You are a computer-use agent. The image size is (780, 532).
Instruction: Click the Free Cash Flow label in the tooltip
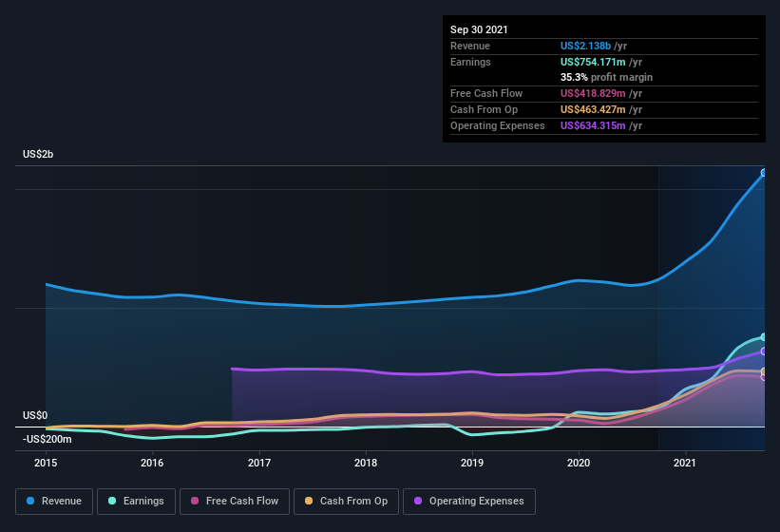[486, 93]
